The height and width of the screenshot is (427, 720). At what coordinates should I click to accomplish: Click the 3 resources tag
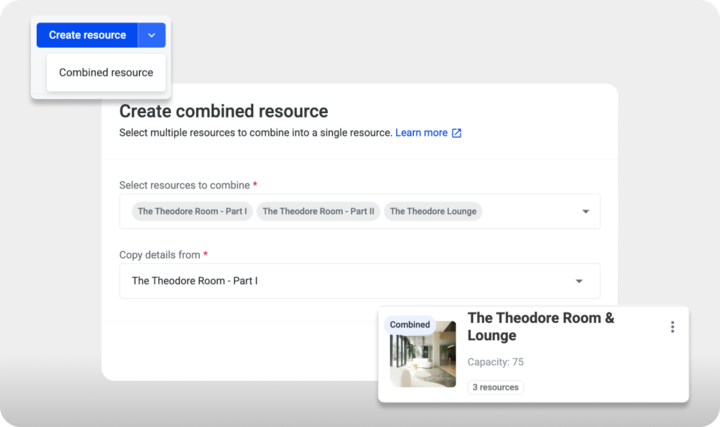coord(495,387)
